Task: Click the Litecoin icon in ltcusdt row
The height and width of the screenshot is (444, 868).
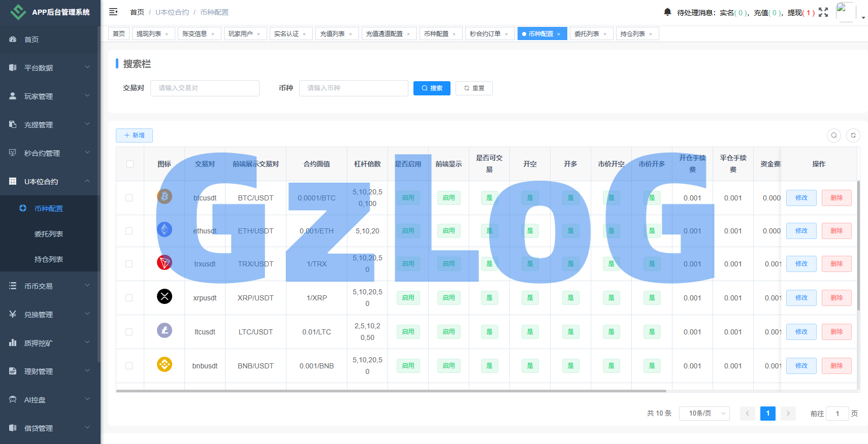Action: tap(165, 330)
